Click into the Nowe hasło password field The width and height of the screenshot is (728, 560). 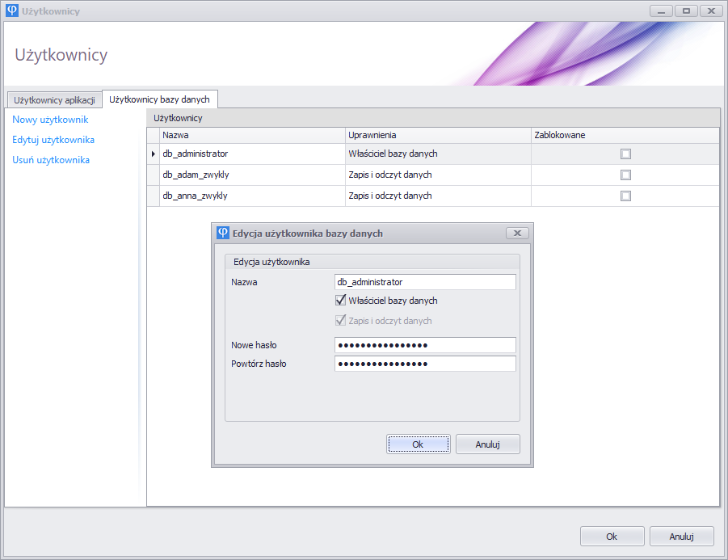click(x=425, y=345)
